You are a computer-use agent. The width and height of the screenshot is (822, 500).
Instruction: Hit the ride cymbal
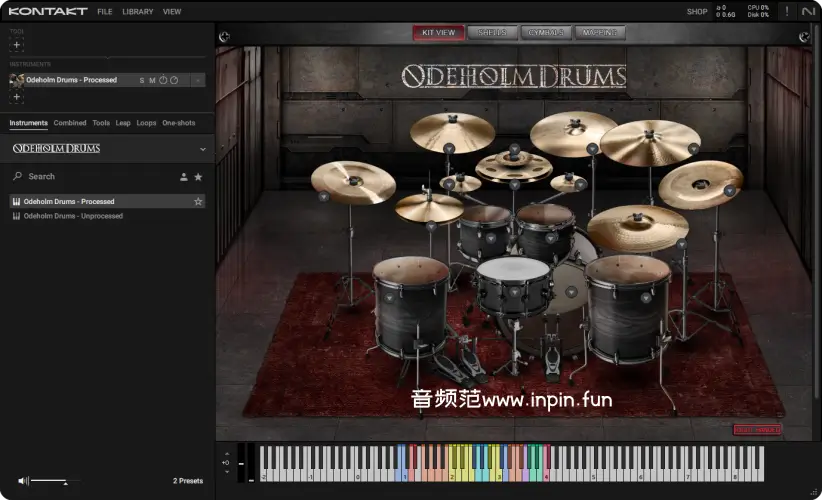click(x=637, y=227)
